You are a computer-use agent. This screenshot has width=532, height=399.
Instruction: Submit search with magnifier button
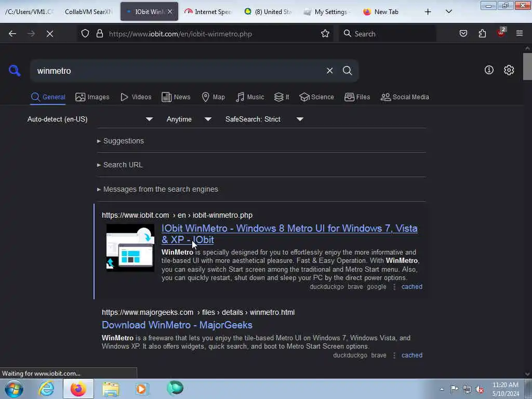point(347,71)
